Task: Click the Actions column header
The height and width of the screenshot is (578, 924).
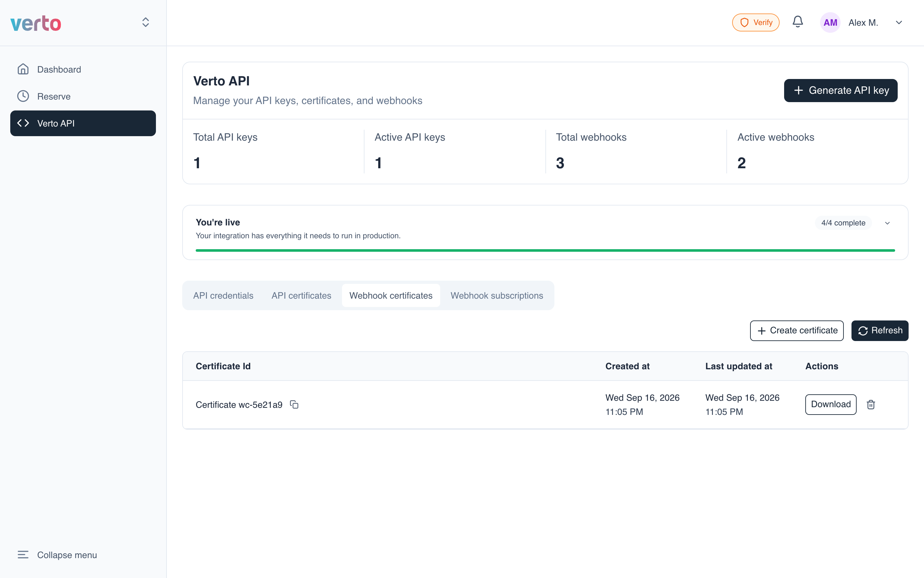Action: [822, 366]
